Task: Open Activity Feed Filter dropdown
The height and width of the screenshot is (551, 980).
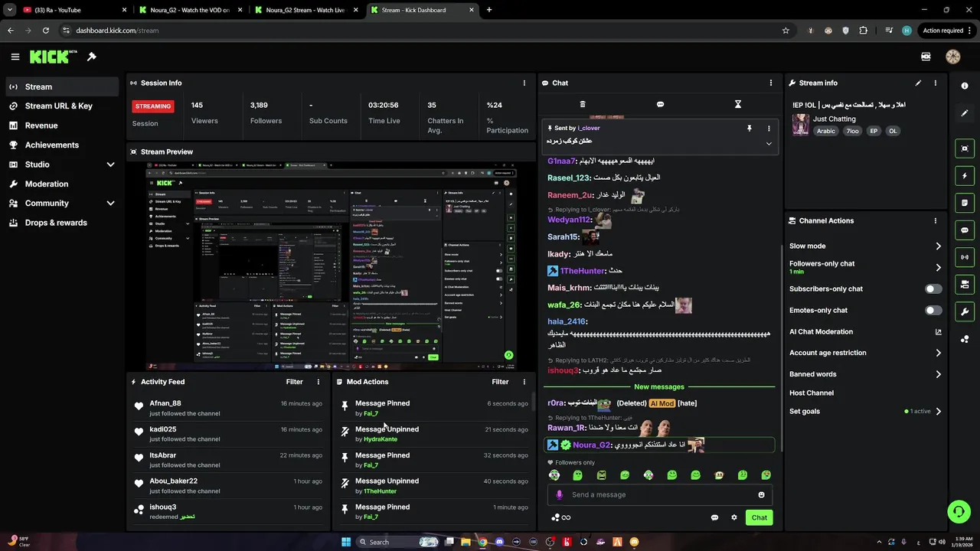Action: 294,381
